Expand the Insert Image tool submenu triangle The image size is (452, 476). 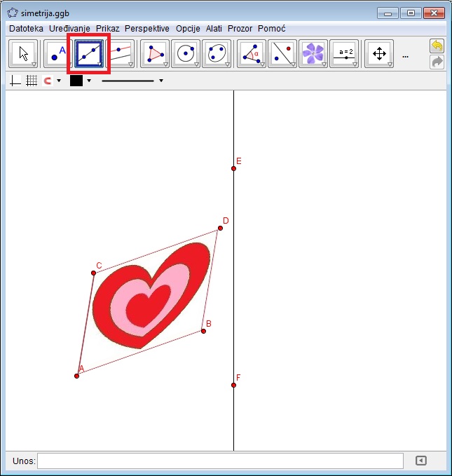click(324, 64)
